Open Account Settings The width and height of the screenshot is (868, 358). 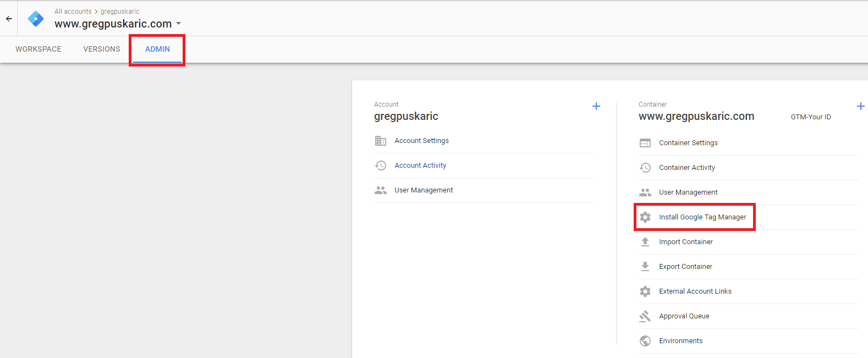[x=421, y=141]
